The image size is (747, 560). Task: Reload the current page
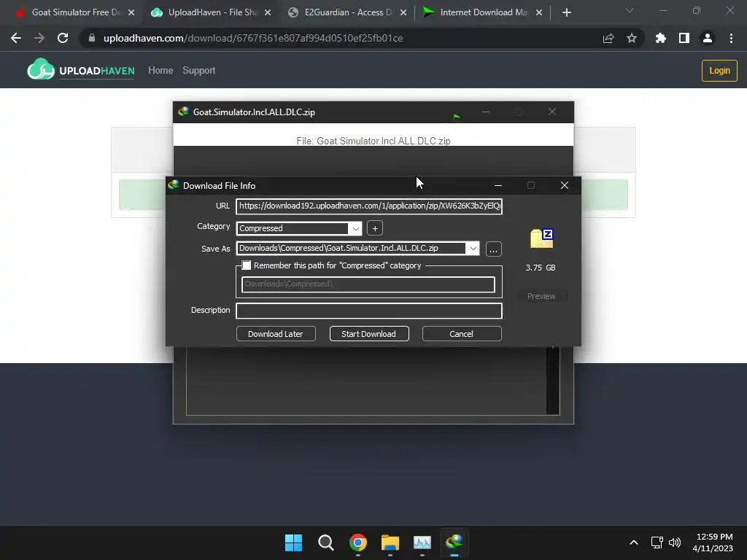click(x=63, y=38)
